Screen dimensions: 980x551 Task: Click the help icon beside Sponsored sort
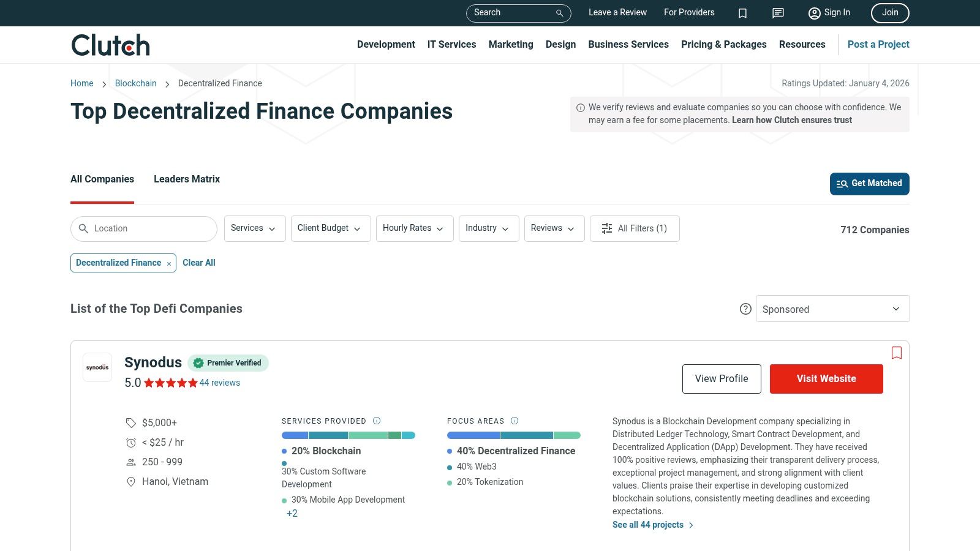745,309
